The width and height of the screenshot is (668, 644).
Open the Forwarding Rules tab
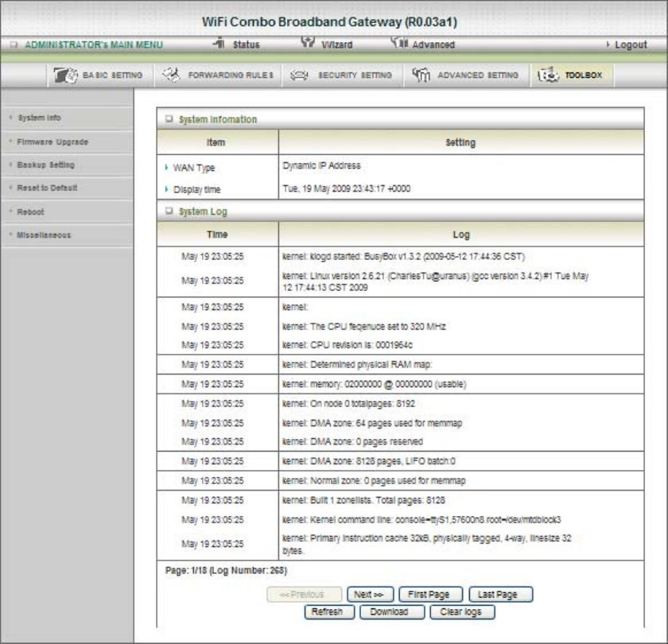click(231, 75)
